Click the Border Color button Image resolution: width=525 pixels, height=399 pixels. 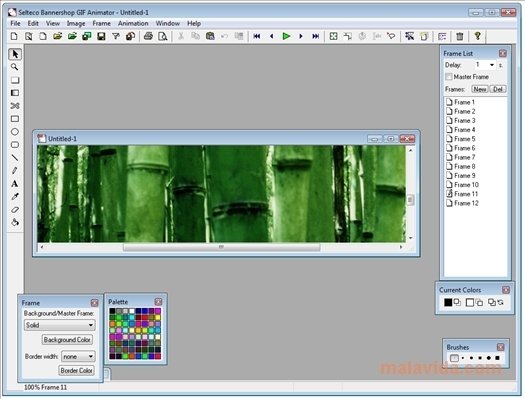(x=76, y=371)
